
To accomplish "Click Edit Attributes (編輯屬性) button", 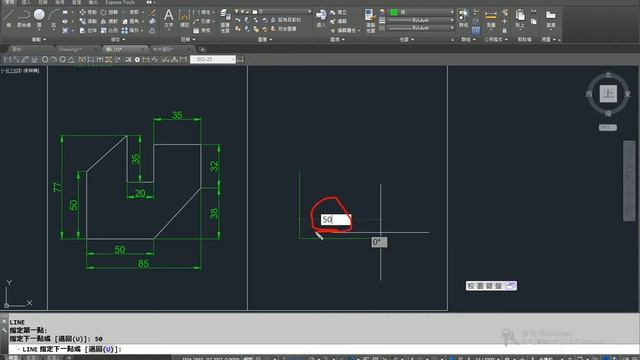I will (343, 31).
